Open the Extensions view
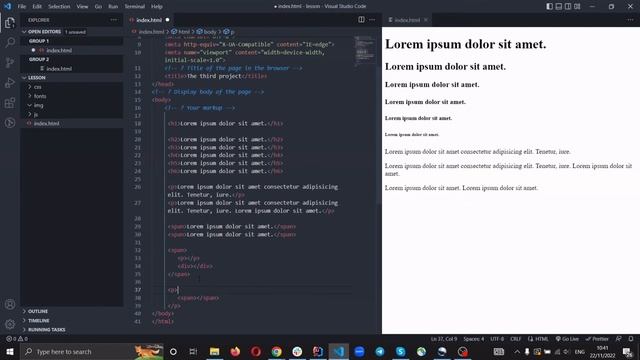This screenshot has height=360, width=640. (10, 102)
